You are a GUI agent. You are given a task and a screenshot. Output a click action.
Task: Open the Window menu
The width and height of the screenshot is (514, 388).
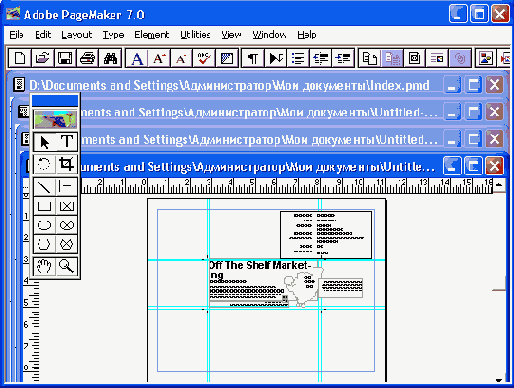(269, 35)
